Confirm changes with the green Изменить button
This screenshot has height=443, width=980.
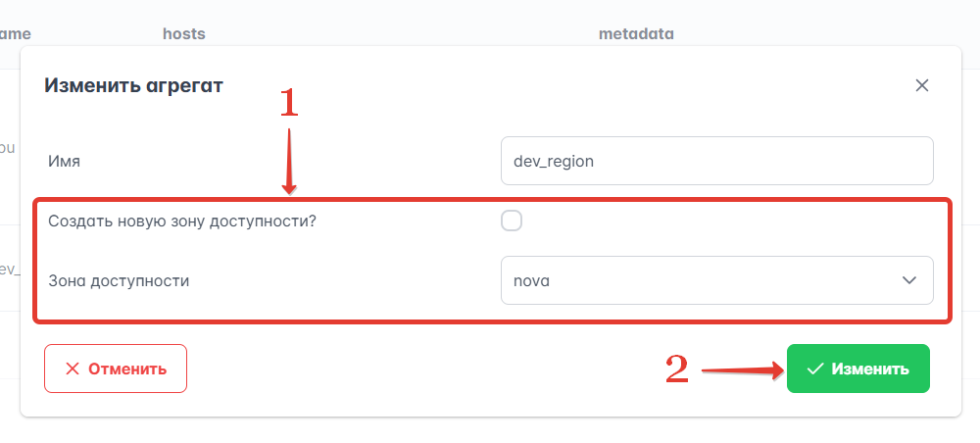click(857, 369)
